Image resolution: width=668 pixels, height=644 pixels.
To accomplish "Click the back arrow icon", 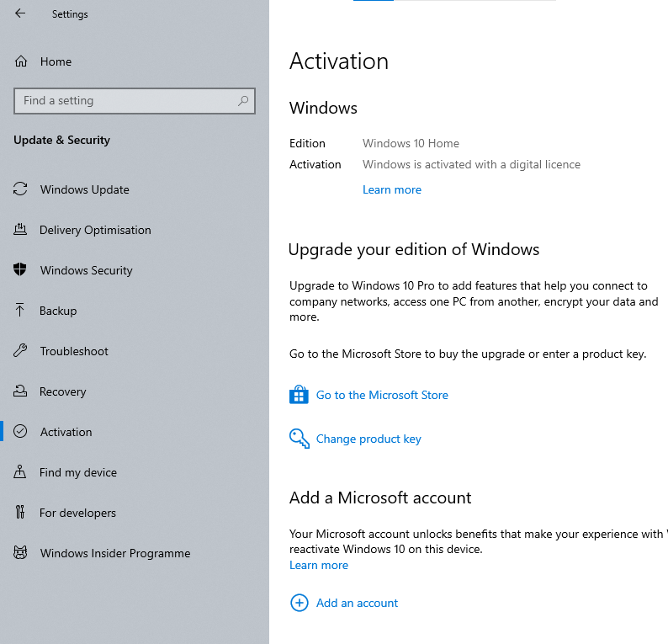I will (20, 13).
